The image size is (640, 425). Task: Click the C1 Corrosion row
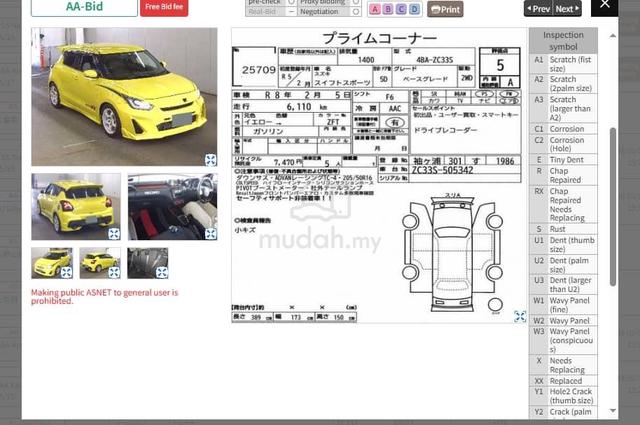(x=563, y=129)
